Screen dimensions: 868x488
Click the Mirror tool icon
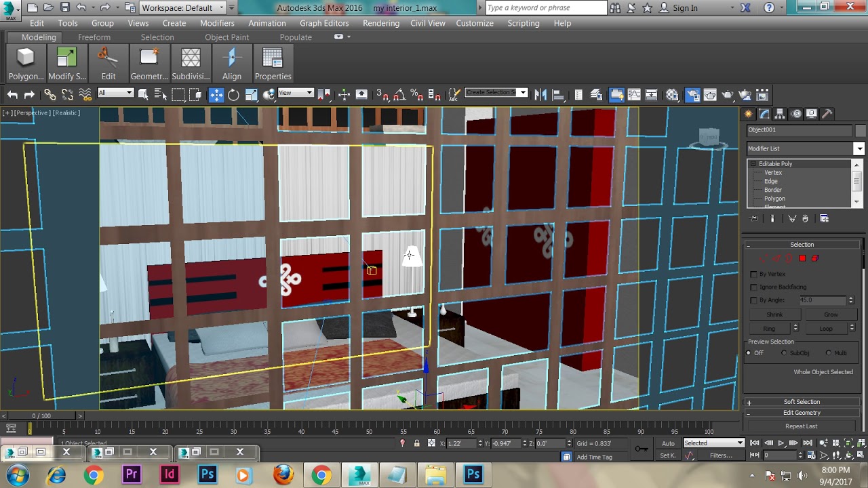tap(540, 95)
